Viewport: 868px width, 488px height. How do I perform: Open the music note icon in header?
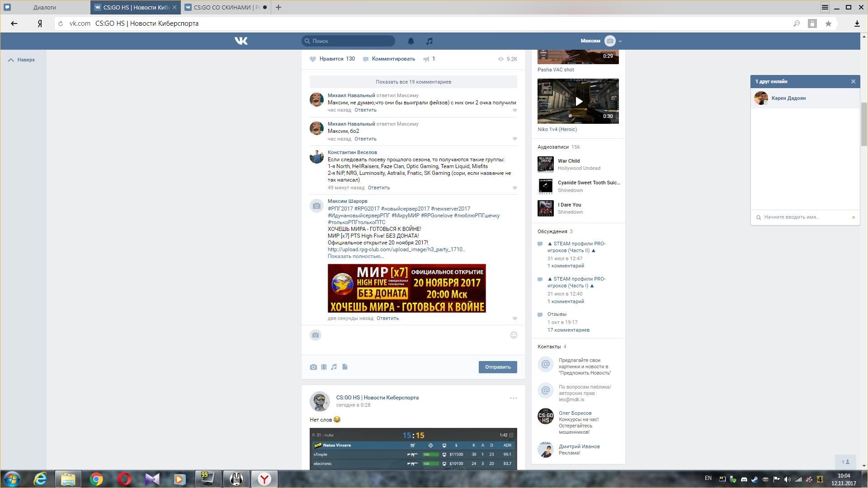429,41
